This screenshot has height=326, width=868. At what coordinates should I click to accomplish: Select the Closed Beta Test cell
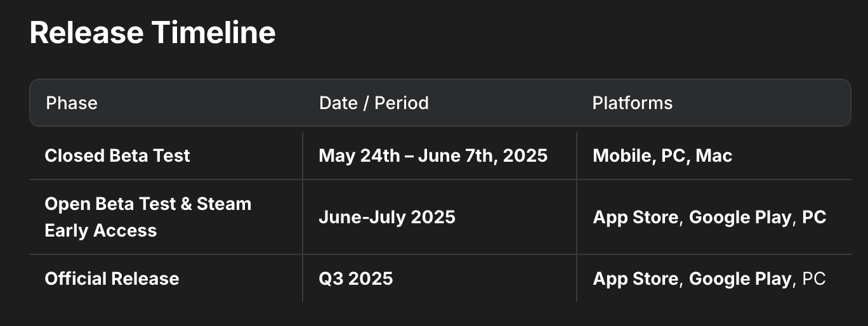pyautogui.click(x=117, y=156)
